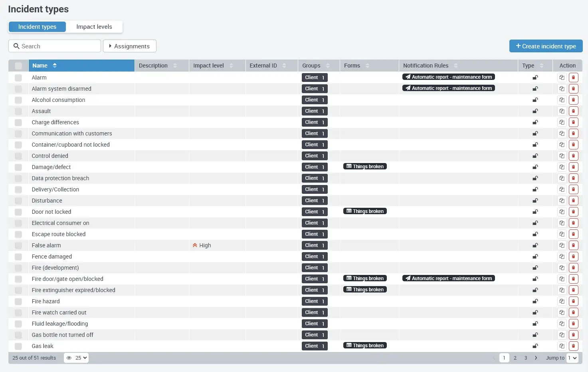The height and width of the screenshot is (372, 588).
Task: Select all rows with the header checkbox
Action: click(18, 65)
